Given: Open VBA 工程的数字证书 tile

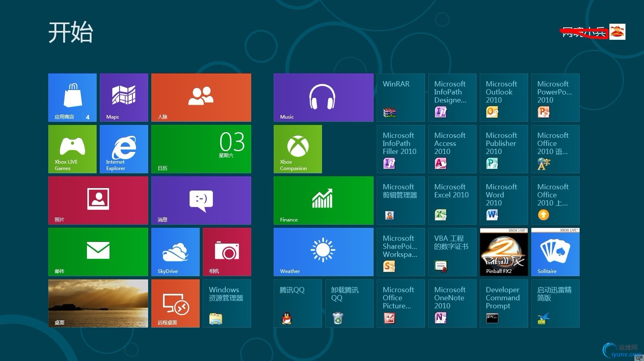Looking at the screenshot, I should pos(452,252).
